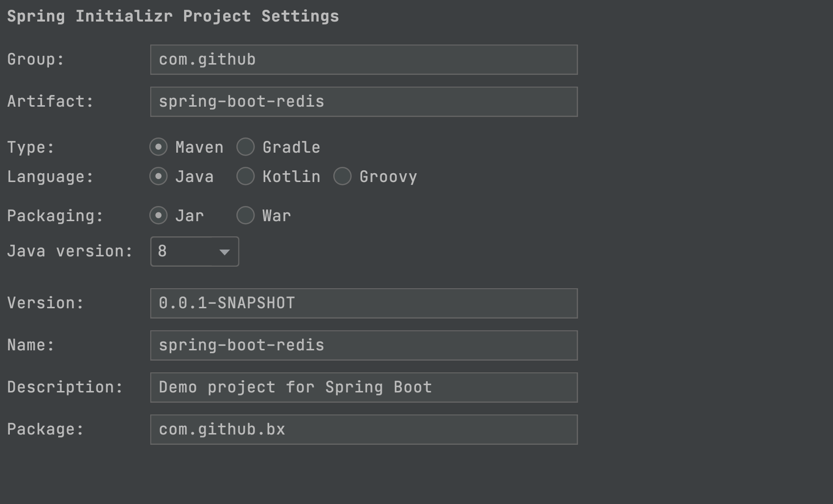Click the Package label
This screenshot has width=833, height=504.
coord(46,430)
